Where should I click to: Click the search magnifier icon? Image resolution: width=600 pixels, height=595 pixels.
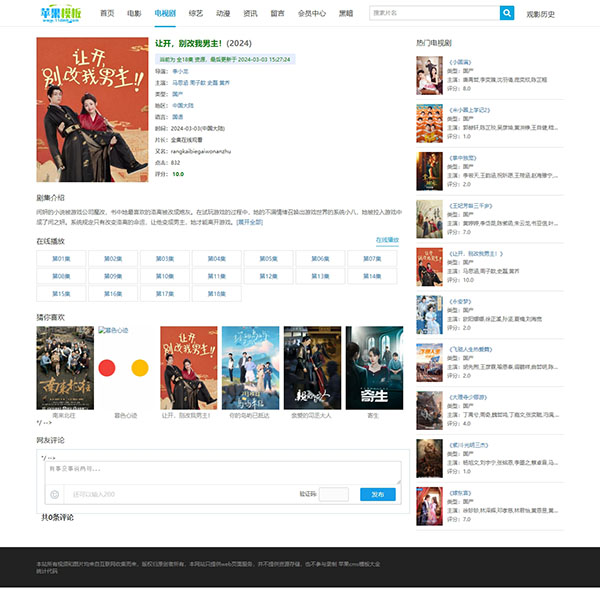coord(507,13)
